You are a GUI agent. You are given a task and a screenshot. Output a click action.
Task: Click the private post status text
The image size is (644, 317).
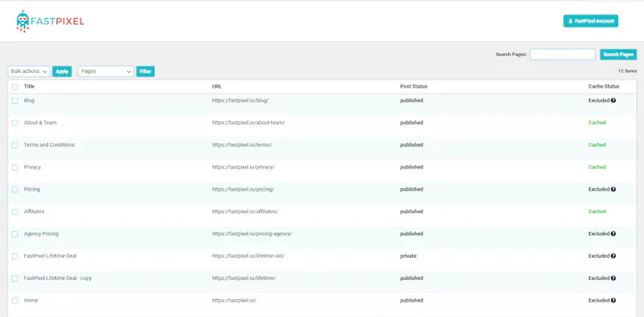(x=408, y=256)
